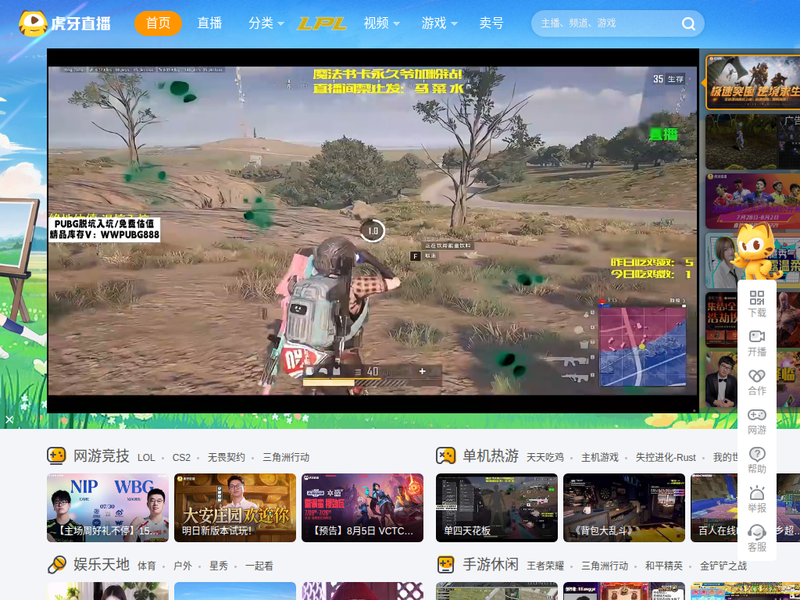The height and width of the screenshot is (600, 800).
Task: Click the orange tiger mascot icon
Action: tap(757, 253)
